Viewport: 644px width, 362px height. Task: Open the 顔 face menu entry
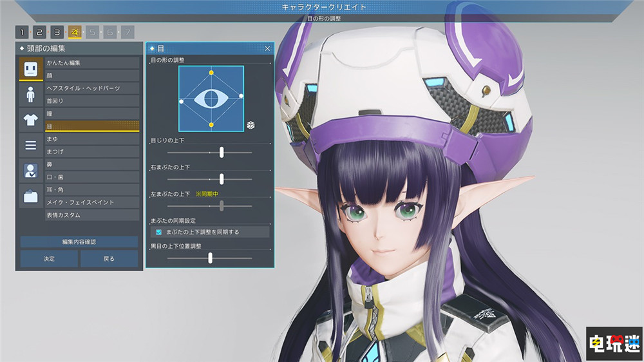(92, 75)
